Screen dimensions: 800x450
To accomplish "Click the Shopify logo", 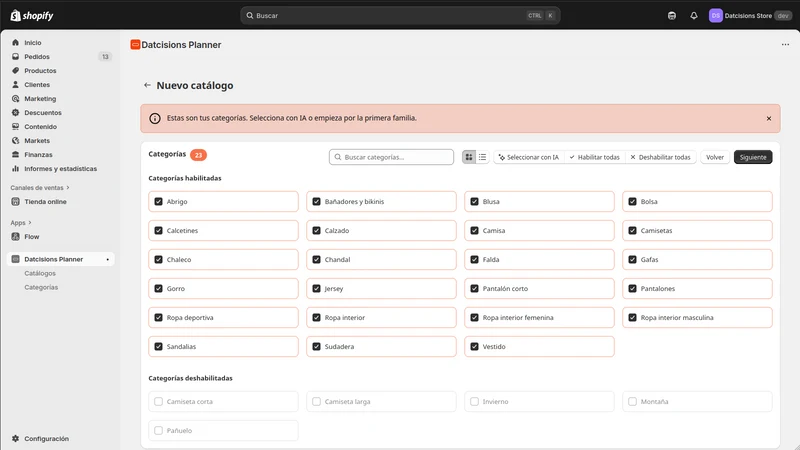I will point(32,15).
